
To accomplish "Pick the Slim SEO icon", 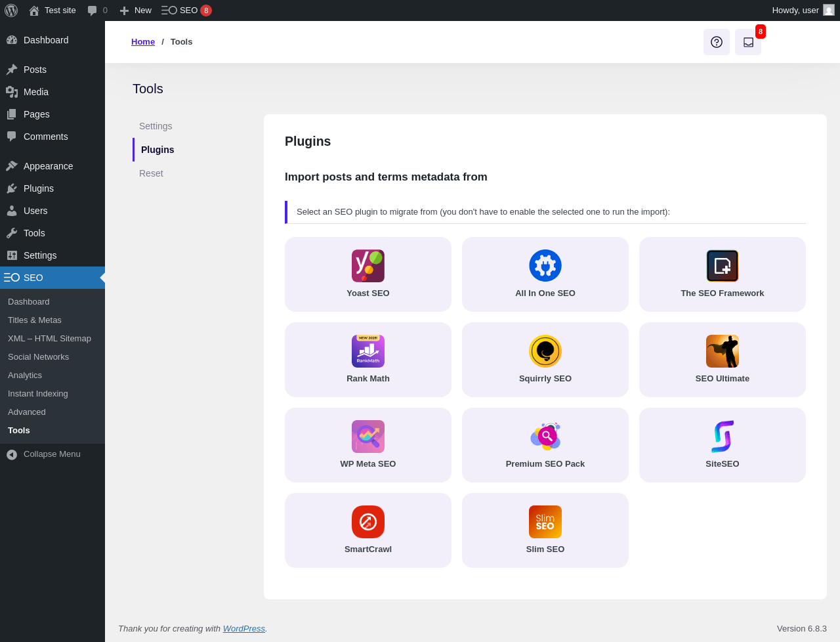I will (x=545, y=522).
